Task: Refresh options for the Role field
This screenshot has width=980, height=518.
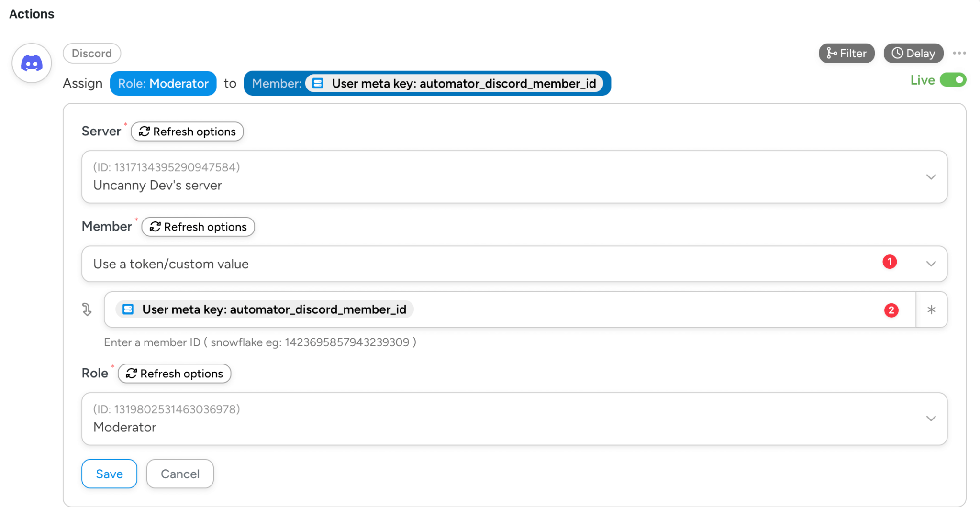Action: 174,374
